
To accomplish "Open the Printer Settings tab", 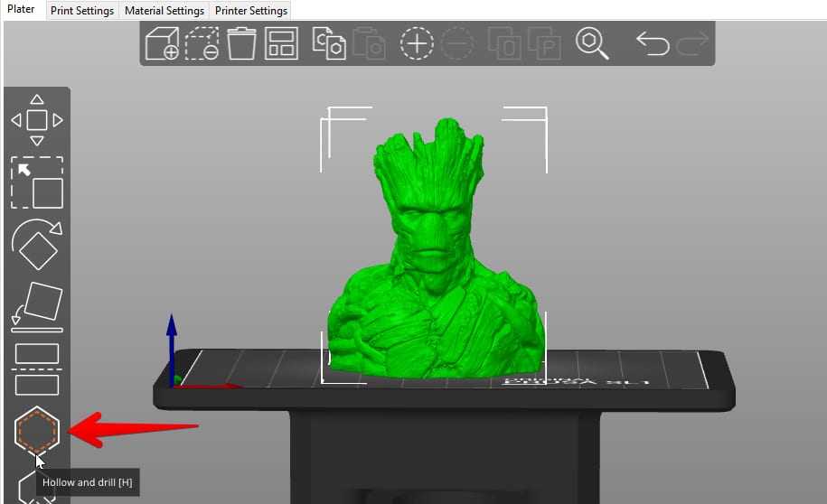I will (251, 11).
